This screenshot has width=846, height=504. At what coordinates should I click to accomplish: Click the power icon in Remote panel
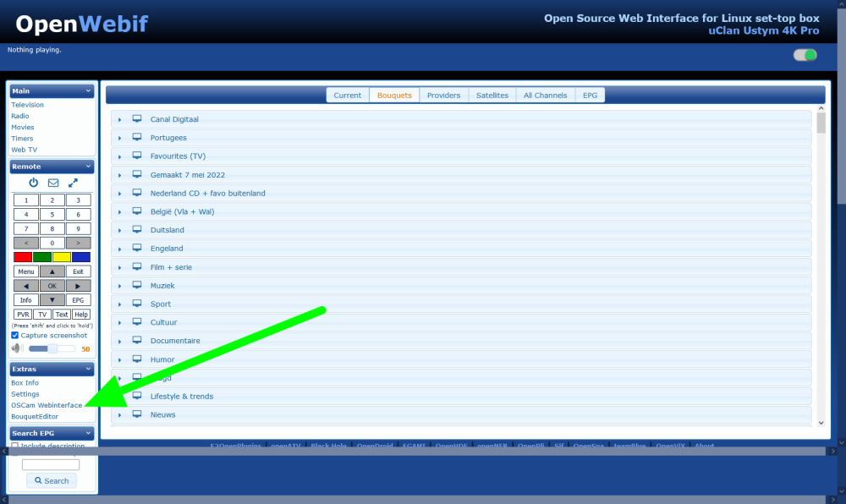34,183
